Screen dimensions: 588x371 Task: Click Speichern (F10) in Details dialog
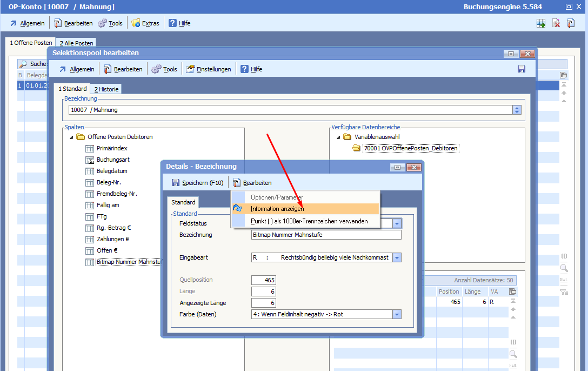coord(197,183)
